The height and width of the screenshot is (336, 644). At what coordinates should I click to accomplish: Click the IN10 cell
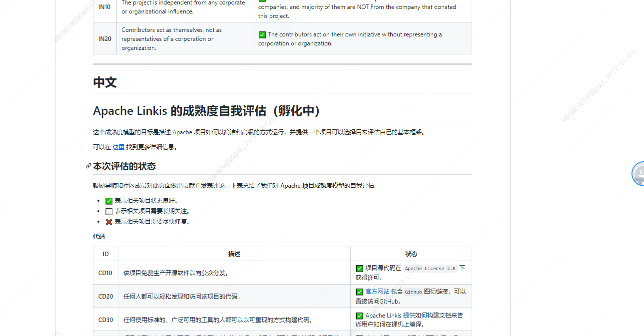[104, 7]
